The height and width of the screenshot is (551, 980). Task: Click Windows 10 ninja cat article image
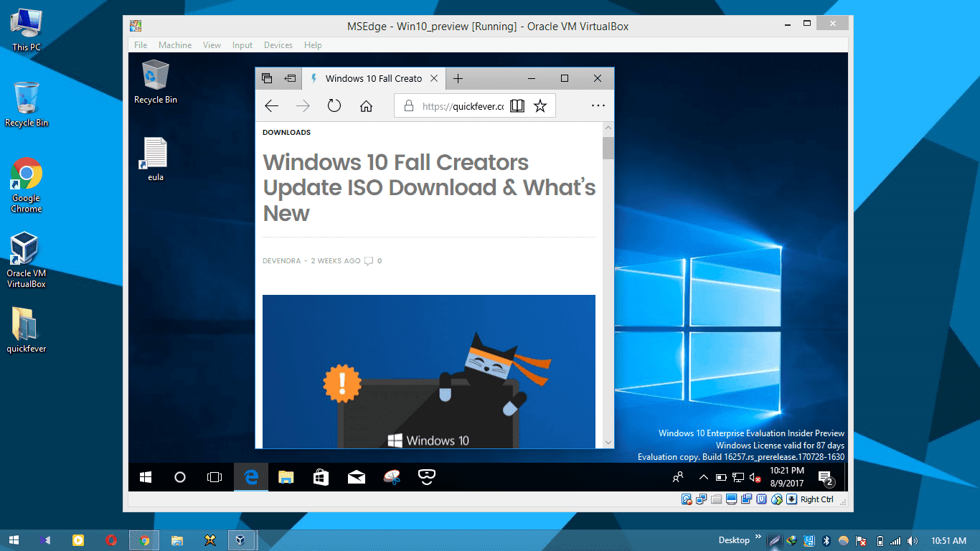pyautogui.click(x=429, y=372)
